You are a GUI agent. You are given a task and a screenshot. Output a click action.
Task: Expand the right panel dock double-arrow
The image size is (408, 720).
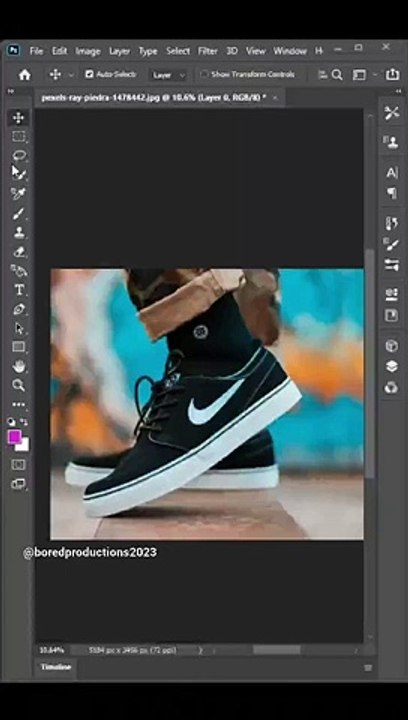click(397, 91)
